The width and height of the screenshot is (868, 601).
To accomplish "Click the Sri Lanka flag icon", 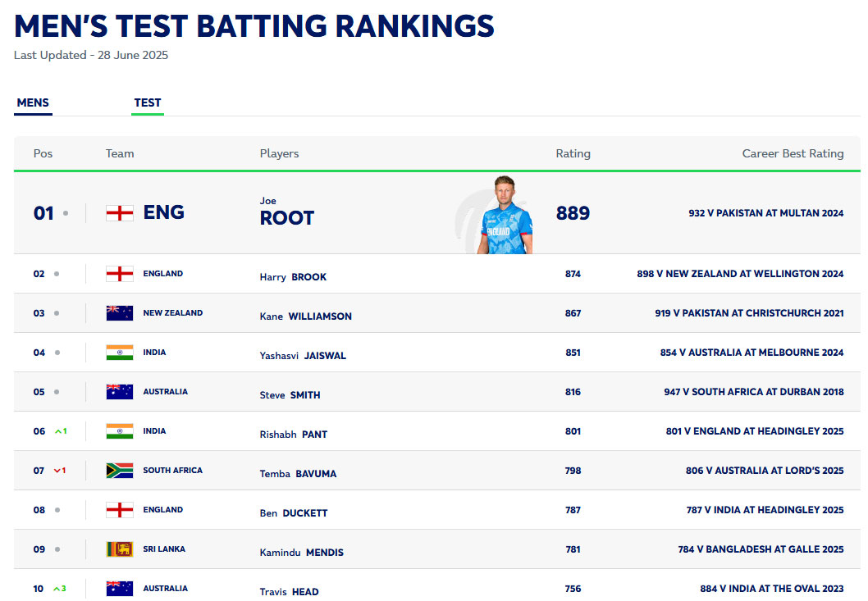I will (x=120, y=549).
